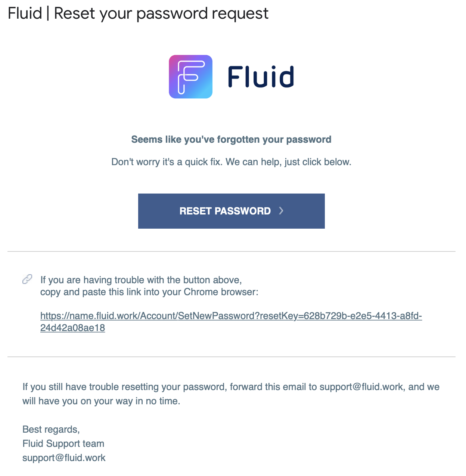Click support@fluid.work in the email signature
This screenshot has height=476, width=466.
coord(64,458)
